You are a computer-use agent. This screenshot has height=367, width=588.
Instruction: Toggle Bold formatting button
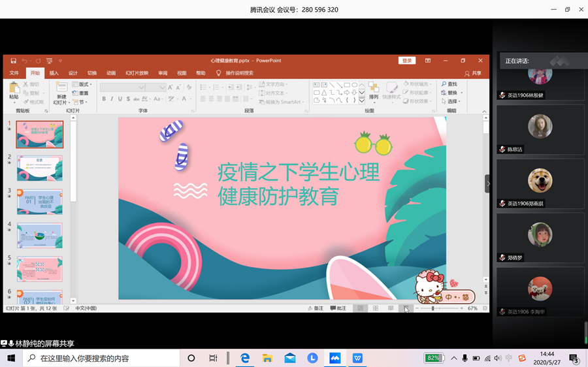103,99
